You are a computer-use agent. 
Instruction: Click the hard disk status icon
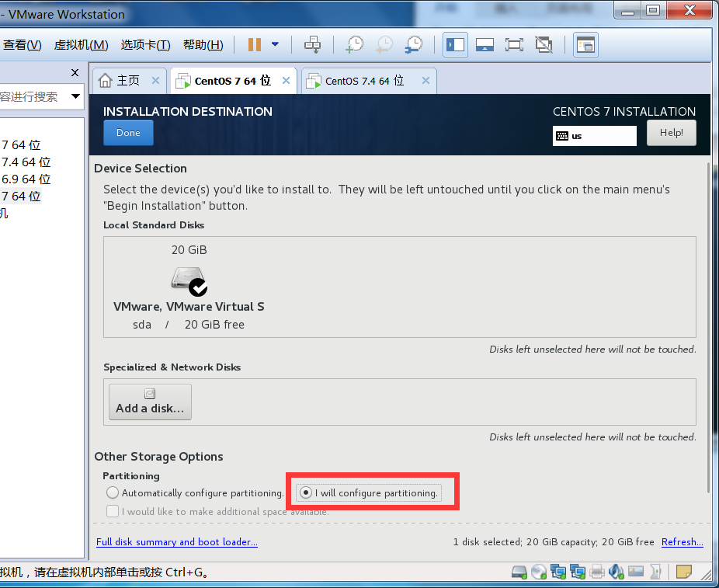(x=519, y=572)
